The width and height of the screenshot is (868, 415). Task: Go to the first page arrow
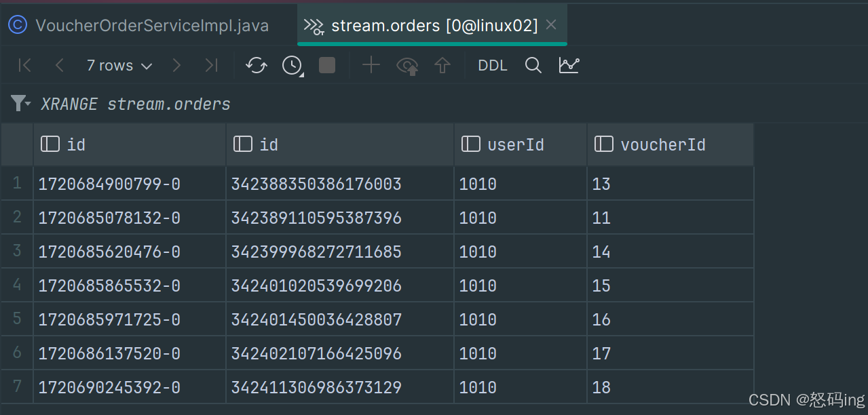[x=25, y=65]
